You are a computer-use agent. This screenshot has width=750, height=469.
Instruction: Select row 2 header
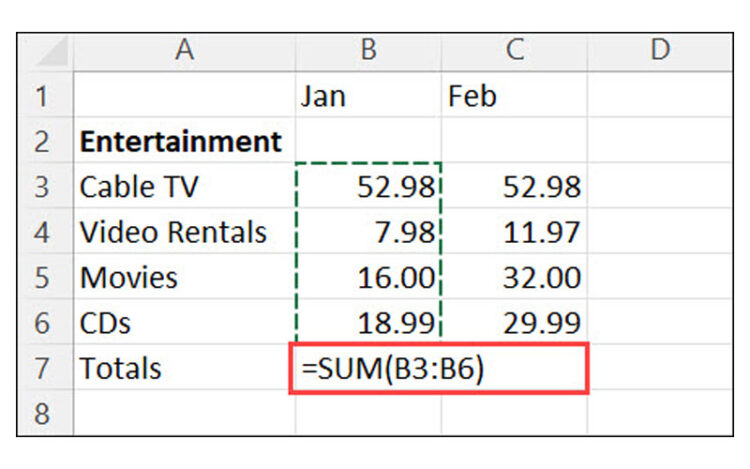[44, 141]
